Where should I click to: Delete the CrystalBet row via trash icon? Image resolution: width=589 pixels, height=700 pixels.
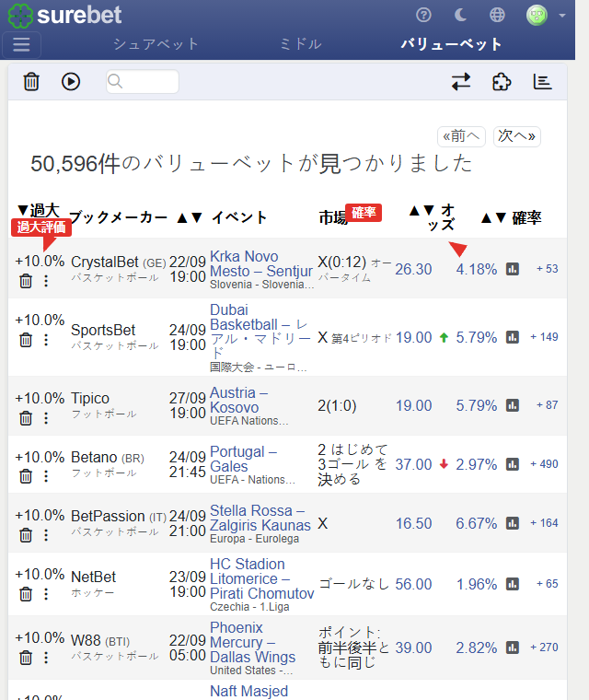tap(26, 281)
